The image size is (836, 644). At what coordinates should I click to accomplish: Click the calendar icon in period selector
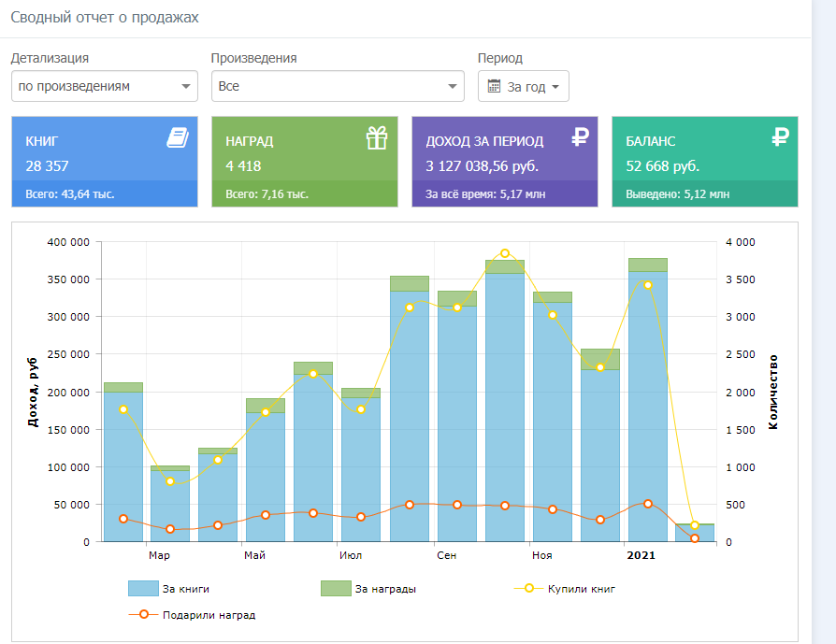click(x=495, y=87)
